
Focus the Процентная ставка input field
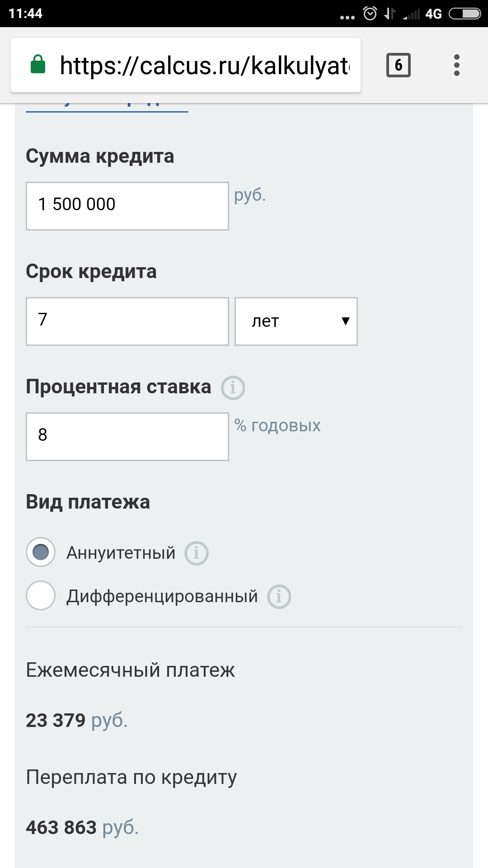point(127,437)
